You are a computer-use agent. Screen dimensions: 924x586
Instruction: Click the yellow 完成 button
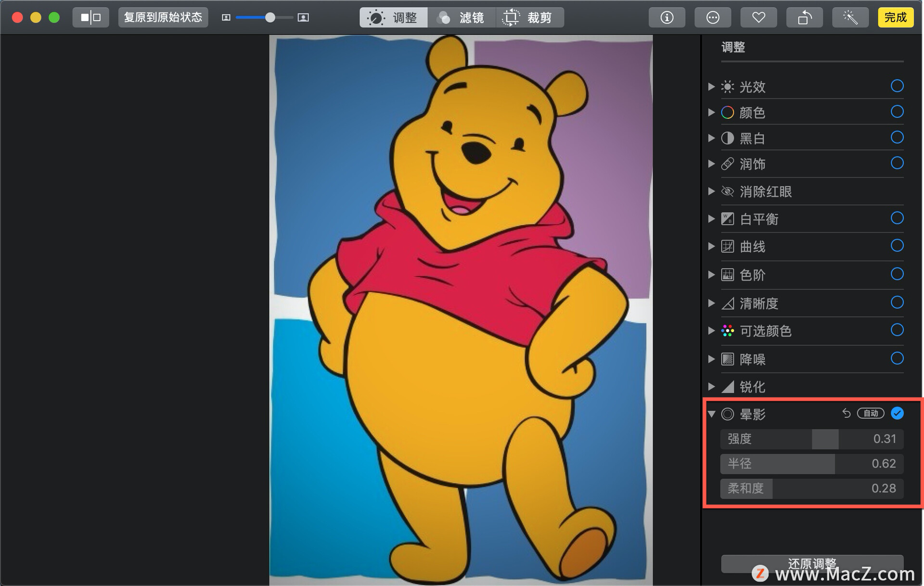[896, 17]
